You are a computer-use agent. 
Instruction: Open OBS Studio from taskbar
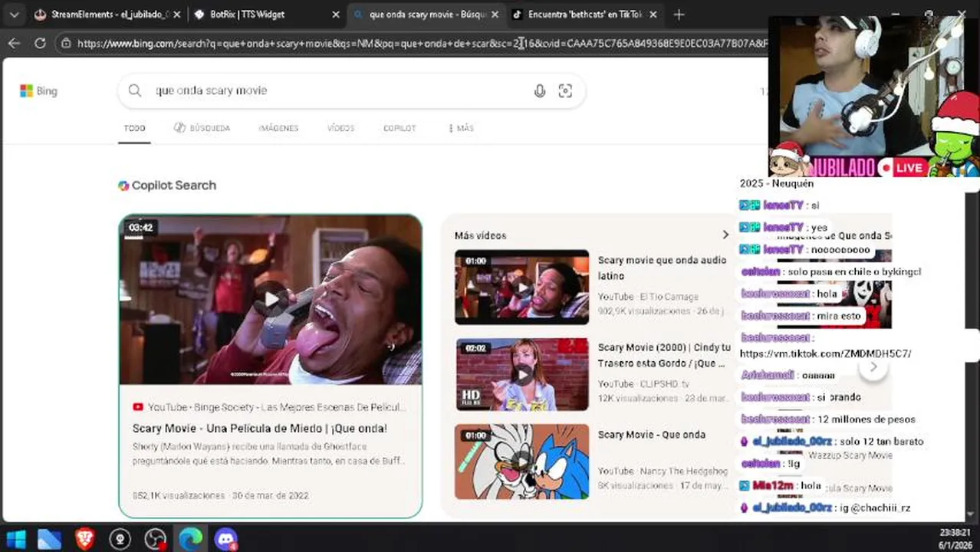(156, 539)
